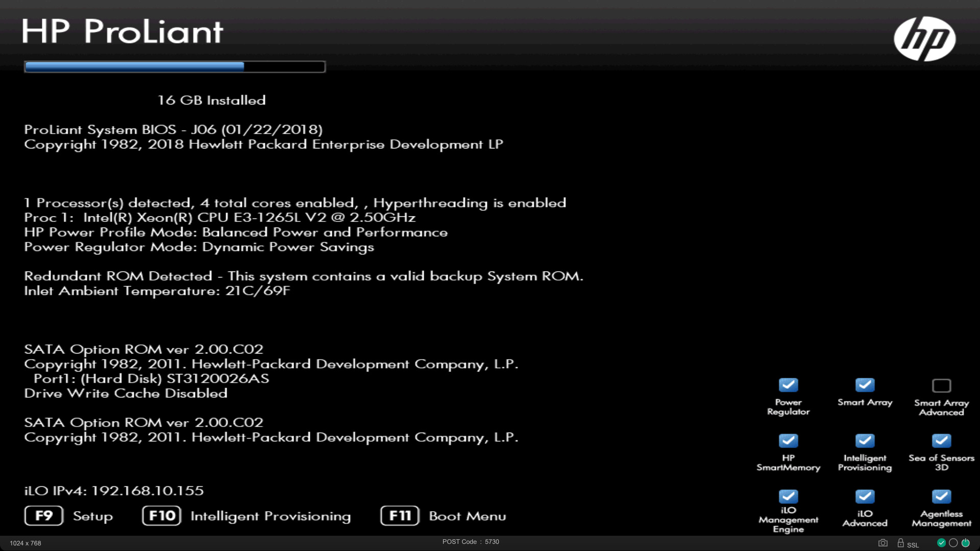The width and height of the screenshot is (980, 551).
Task: Click the green health checkmark status icon
Action: point(941,543)
